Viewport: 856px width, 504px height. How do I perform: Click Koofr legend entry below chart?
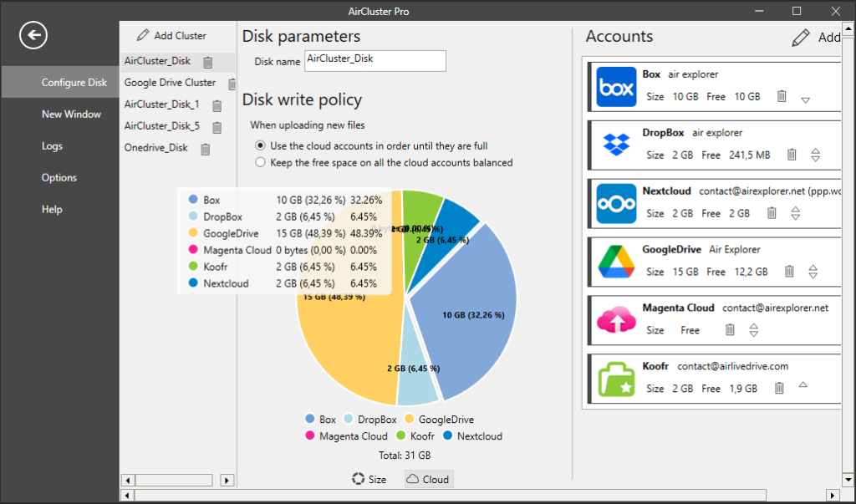tap(415, 435)
